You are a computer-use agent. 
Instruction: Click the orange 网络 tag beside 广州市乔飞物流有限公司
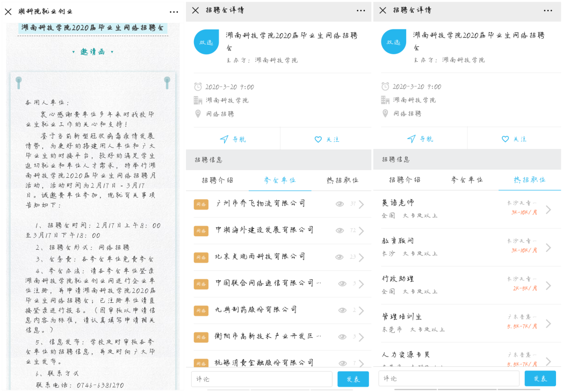click(201, 204)
